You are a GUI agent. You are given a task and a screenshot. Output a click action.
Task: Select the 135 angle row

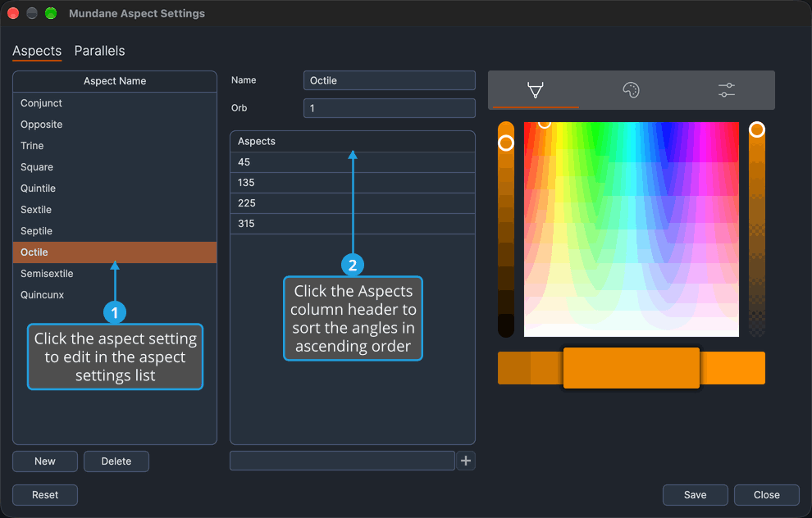coord(352,183)
